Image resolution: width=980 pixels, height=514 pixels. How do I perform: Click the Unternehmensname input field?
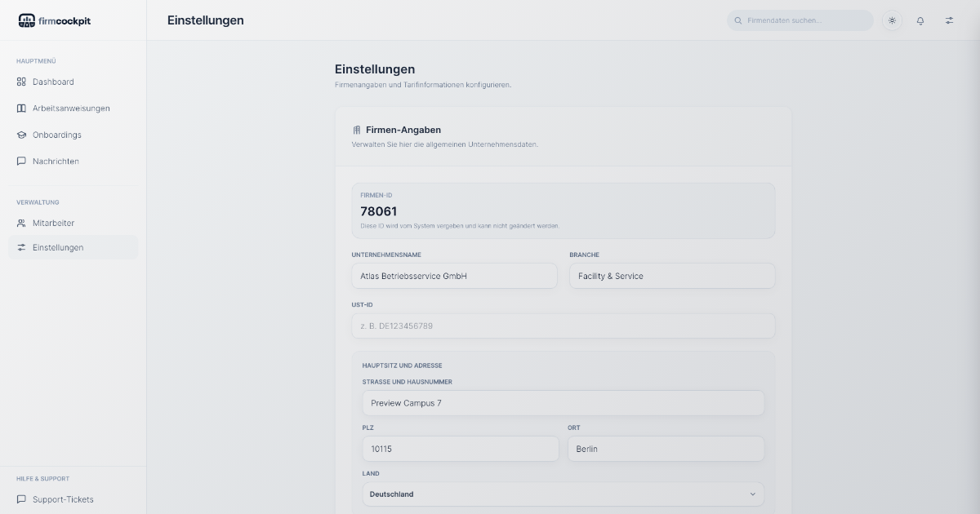coord(454,276)
